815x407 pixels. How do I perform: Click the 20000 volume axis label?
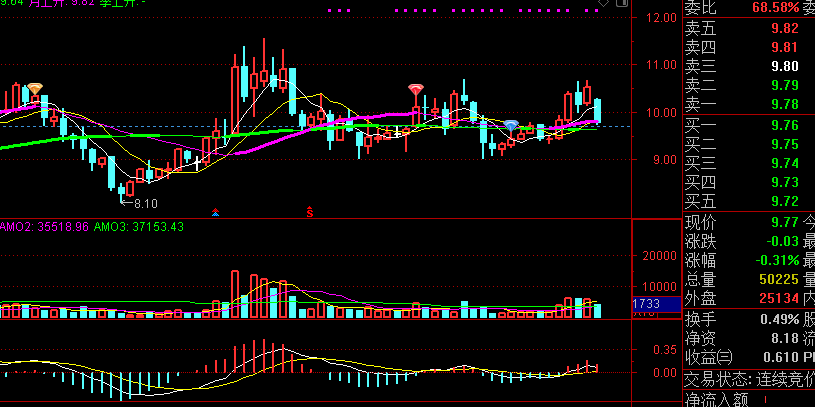(x=658, y=256)
